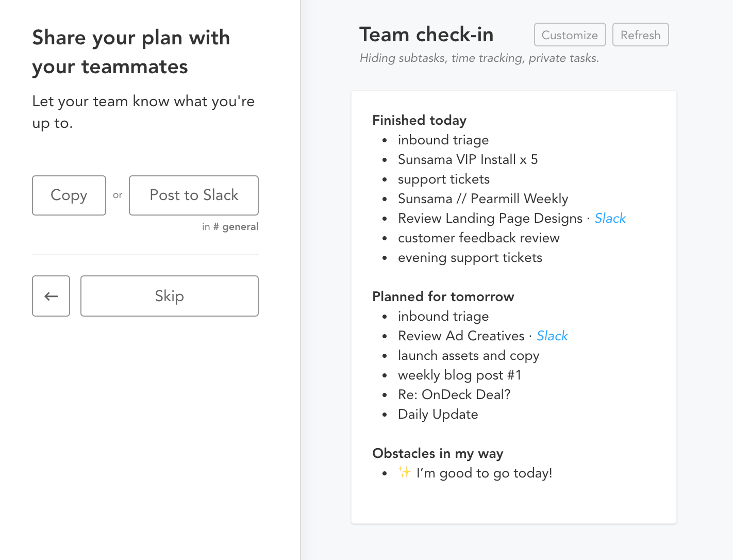The height and width of the screenshot is (560, 733).
Task: Click 'Re: OnDeck Deal?' task
Action: (454, 394)
